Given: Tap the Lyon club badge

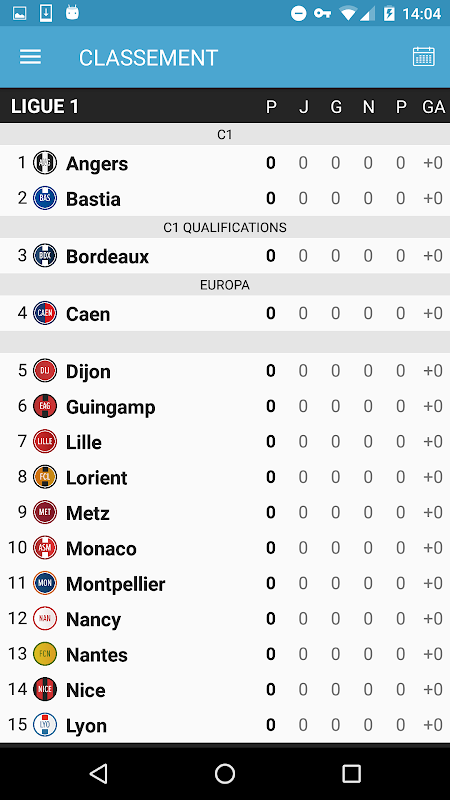Looking at the screenshot, I should tap(45, 725).
